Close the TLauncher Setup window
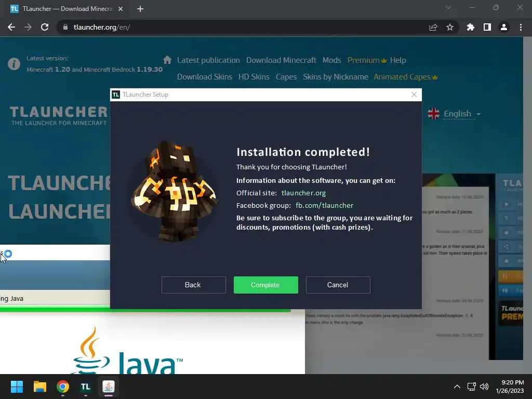 (x=414, y=95)
